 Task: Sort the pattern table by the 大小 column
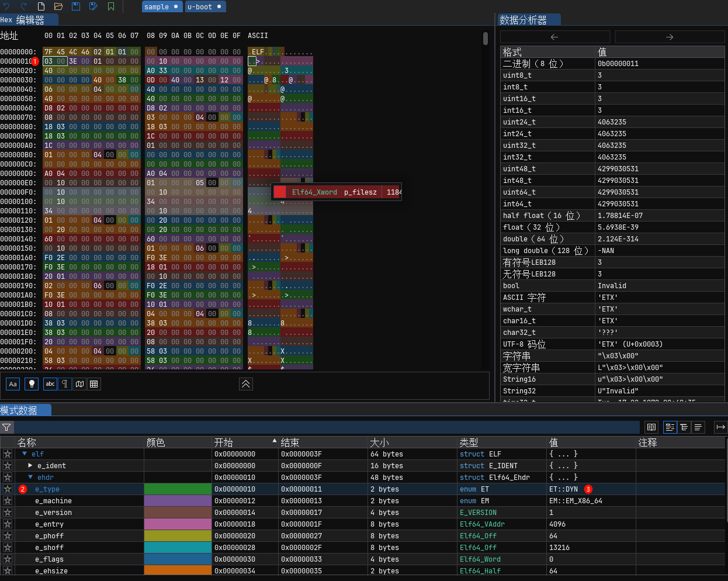[380, 442]
